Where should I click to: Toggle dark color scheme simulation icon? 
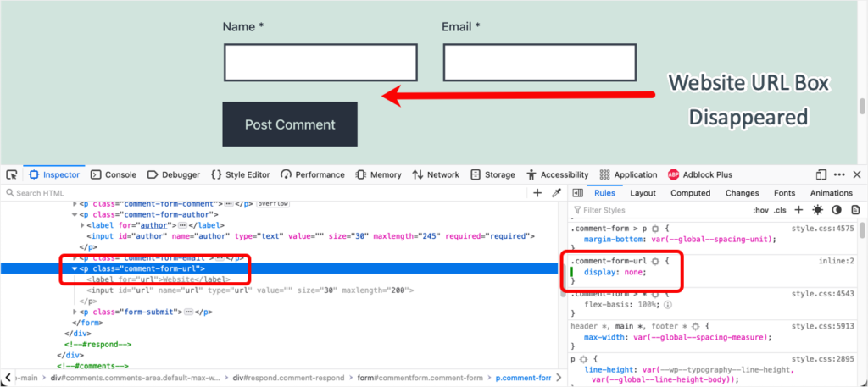837,209
